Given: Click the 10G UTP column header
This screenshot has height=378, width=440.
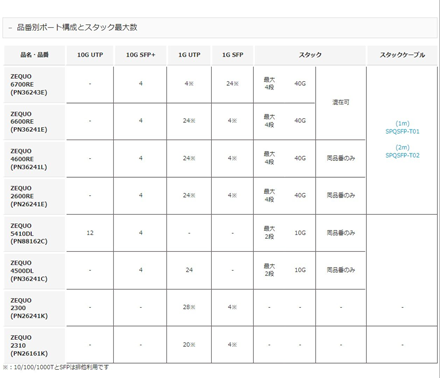Looking at the screenshot, I should (x=90, y=55).
